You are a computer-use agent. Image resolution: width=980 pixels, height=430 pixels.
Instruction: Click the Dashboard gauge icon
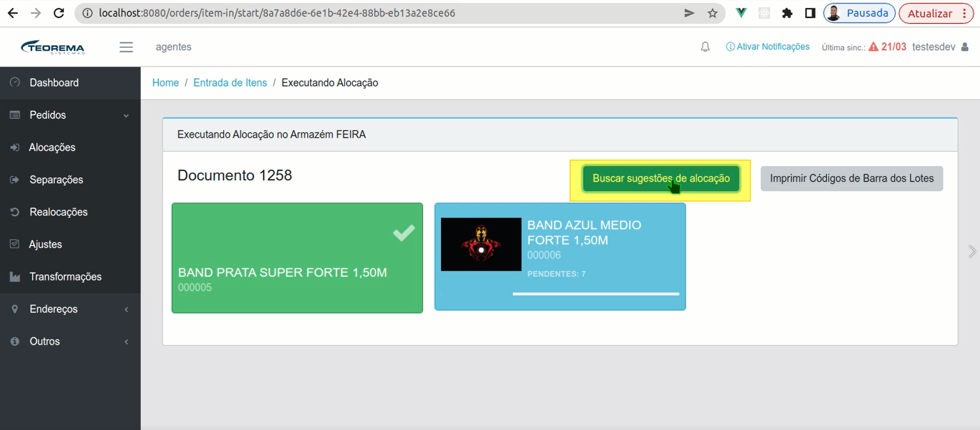[15, 82]
